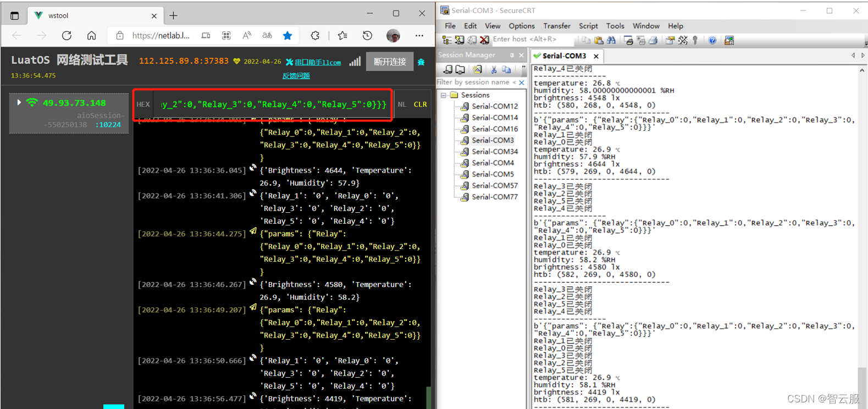Image resolution: width=868 pixels, height=409 pixels.
Task: Click connect icon in Session Manager toolbar
Action: (x=448, y=69)
